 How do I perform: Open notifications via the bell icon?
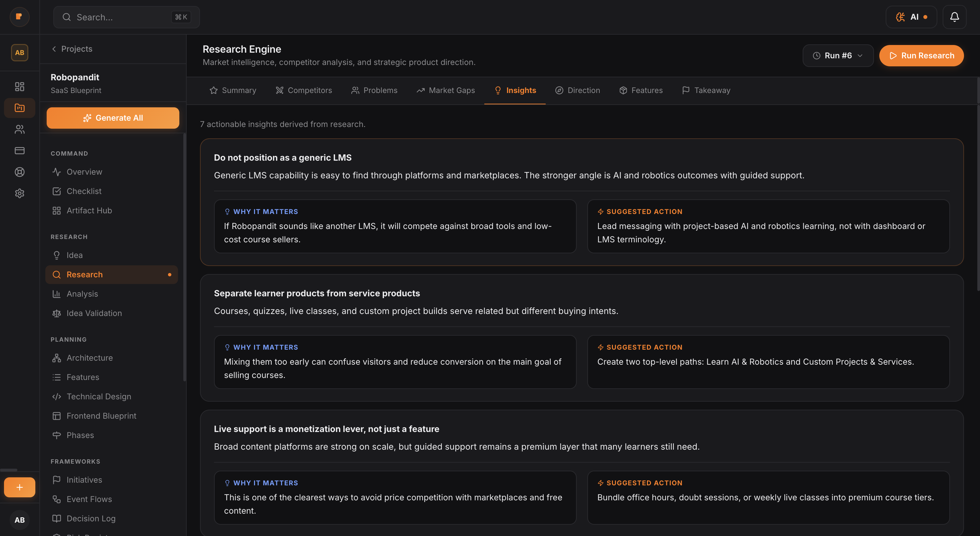click(x=955, y=17)
